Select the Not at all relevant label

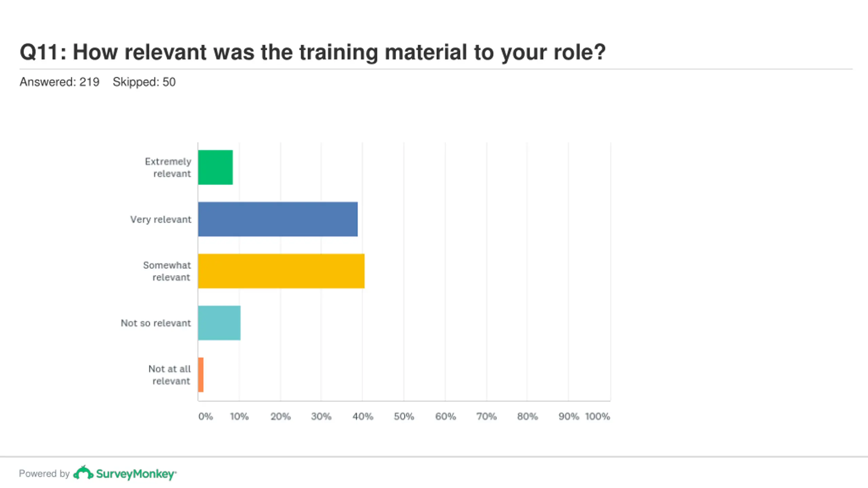pos(170,375)
